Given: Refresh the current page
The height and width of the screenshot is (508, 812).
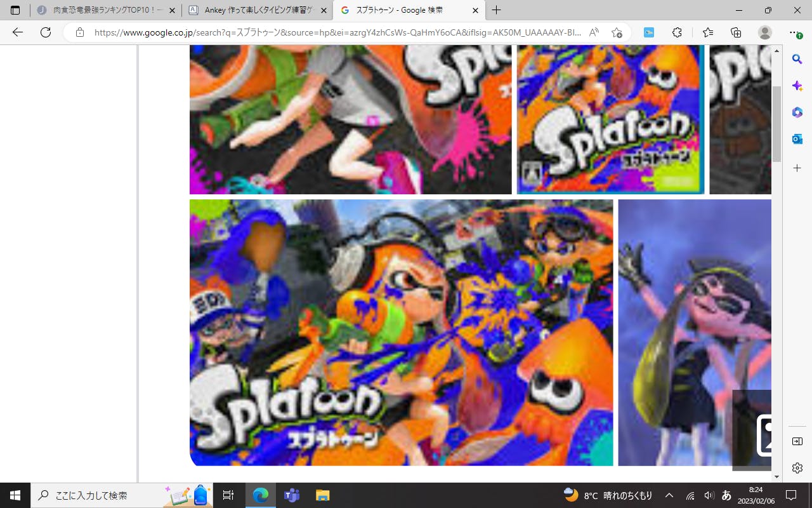Looking at the screenshot, I should [46, 32].
